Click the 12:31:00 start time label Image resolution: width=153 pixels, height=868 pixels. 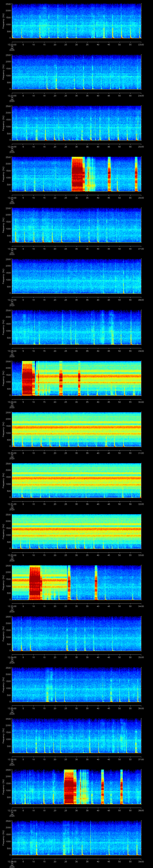pyautogui.click(x=12, y=504)
